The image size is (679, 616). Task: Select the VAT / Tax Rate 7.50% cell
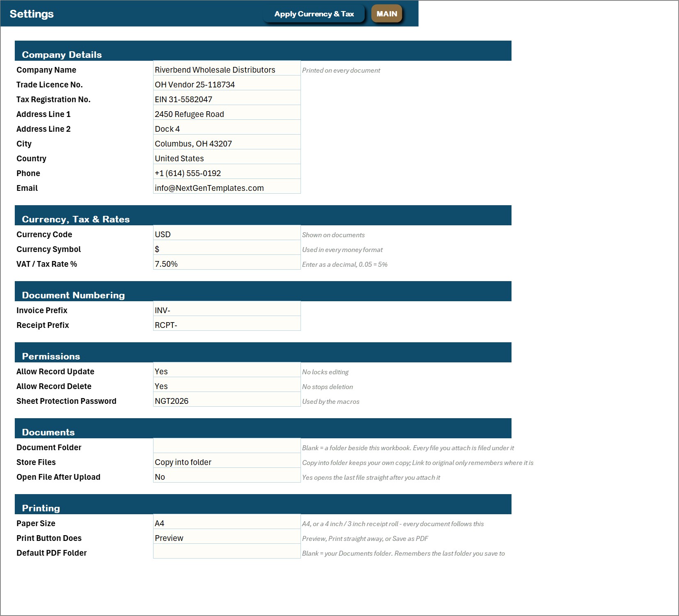(227, 262)
